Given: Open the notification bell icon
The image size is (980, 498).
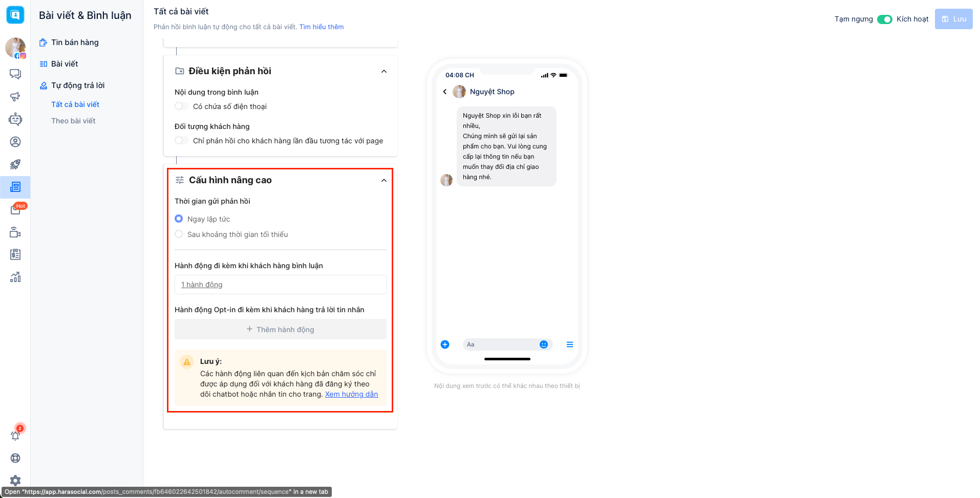Looking at the screenshot, I should coord(15,436).
